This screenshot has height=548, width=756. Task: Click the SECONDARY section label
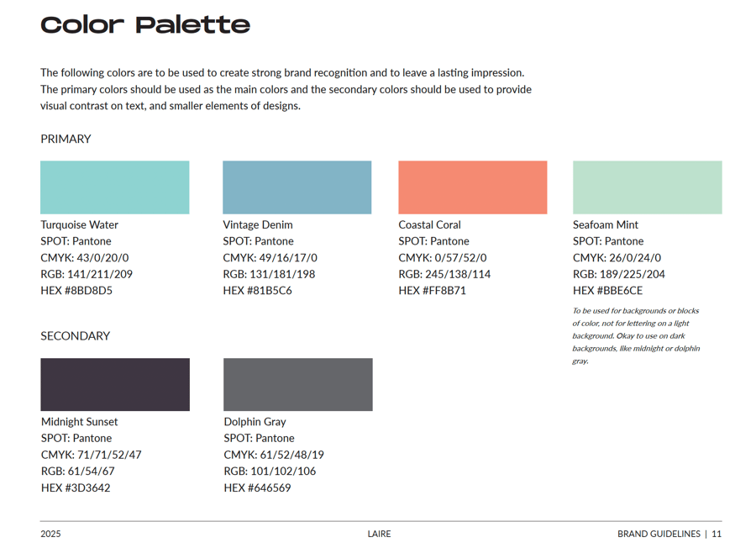[x=76, y=336]
